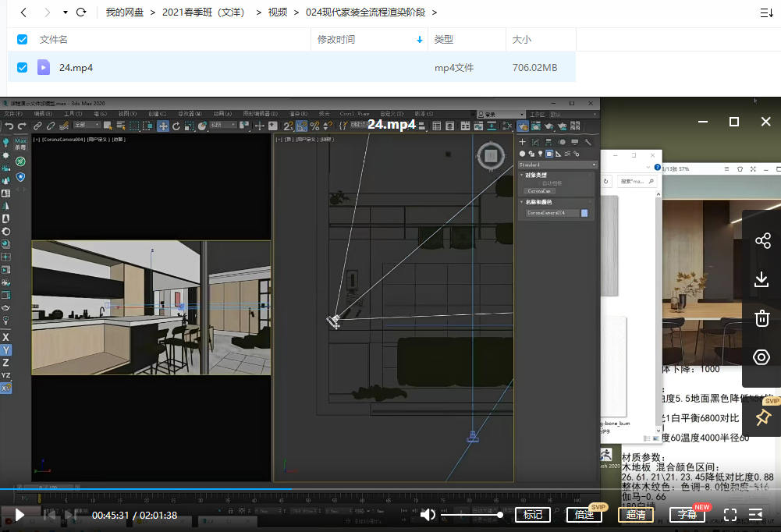Open navigation history dropdown arrow
The image size is (781, 532).
66,12
